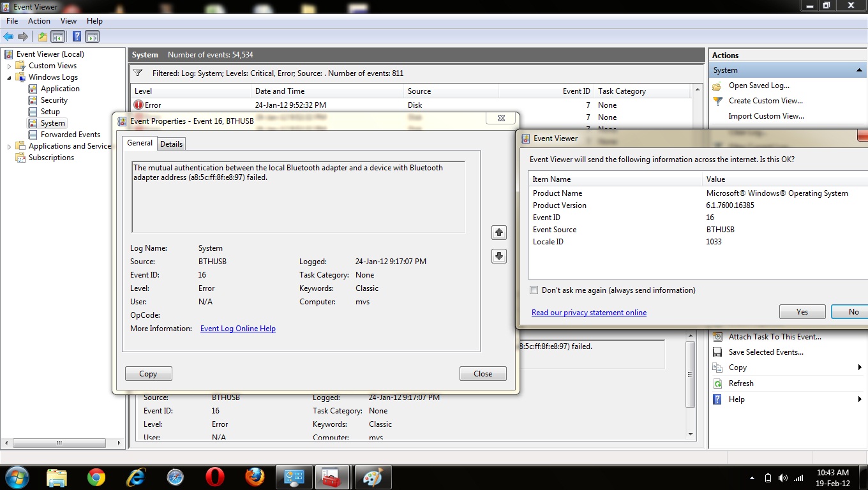
Task: Click the Open Saved Log folder icon
Action: [717, 85]
